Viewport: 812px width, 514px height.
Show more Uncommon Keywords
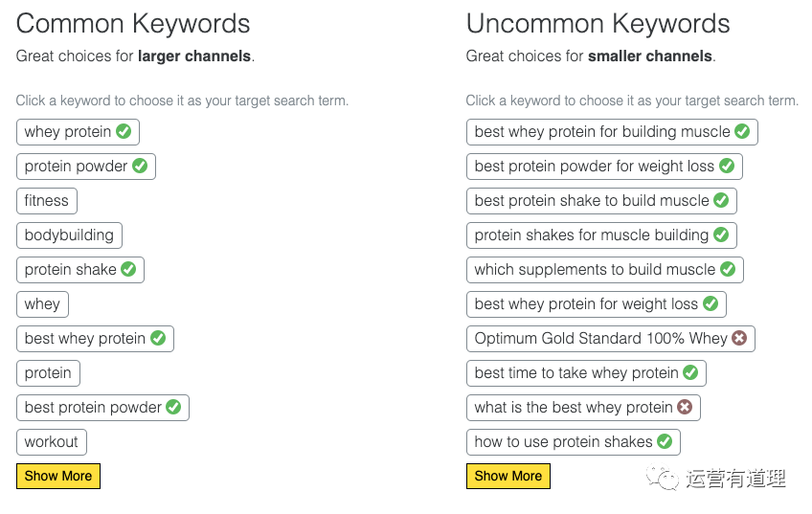coord(508,476)
